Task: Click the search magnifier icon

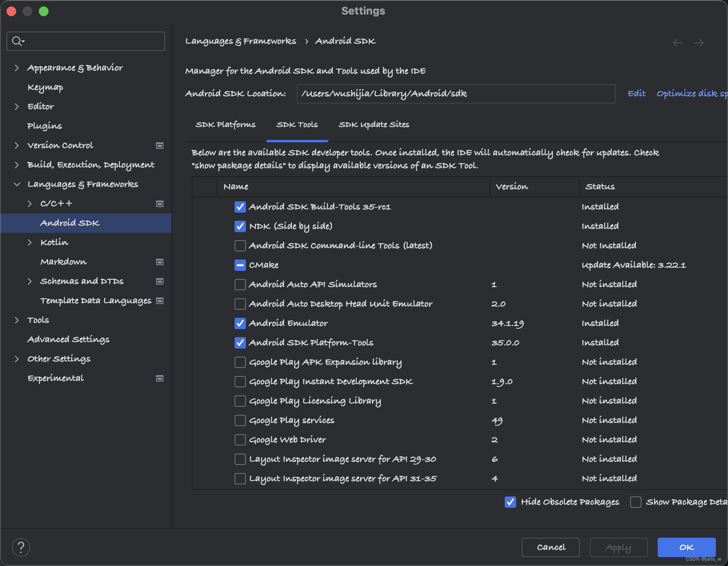Action: [17, 41]
